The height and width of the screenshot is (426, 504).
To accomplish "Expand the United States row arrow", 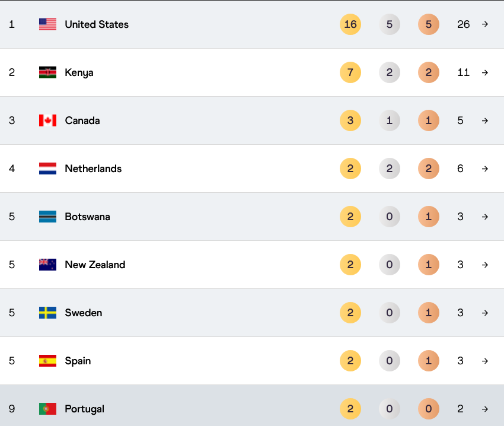I will click(x=485, y=24).
